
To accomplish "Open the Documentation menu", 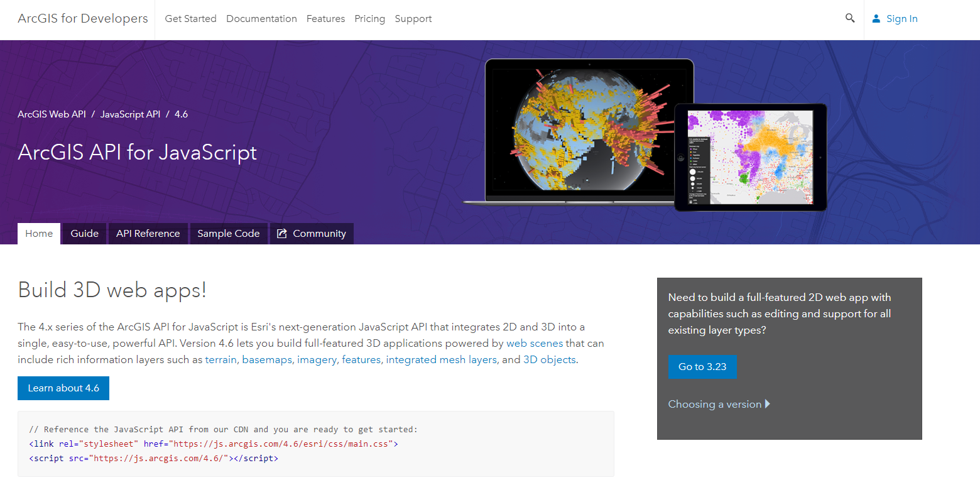I will tap(261, 19).
